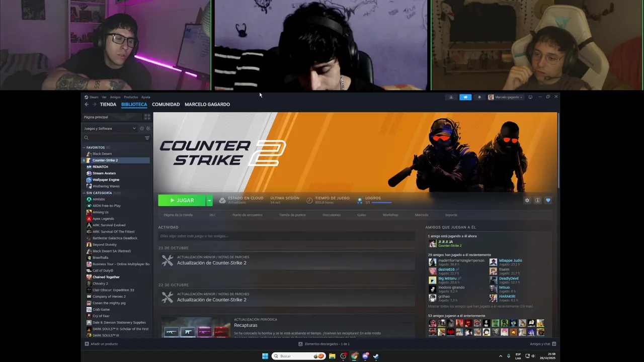This screenshot has height=362, width=644.
Task: Open Windows Start menu
Action: (x=265, y=356)
